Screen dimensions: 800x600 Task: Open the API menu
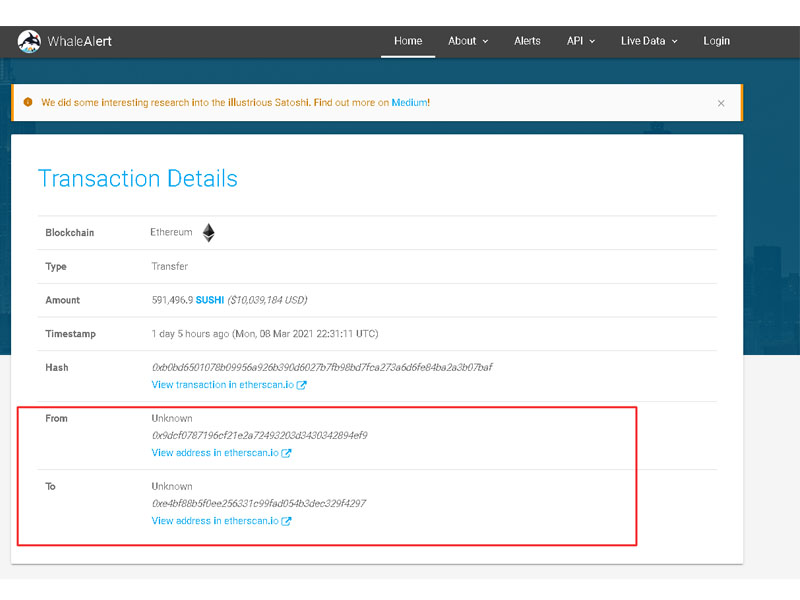tap(574, 41)
